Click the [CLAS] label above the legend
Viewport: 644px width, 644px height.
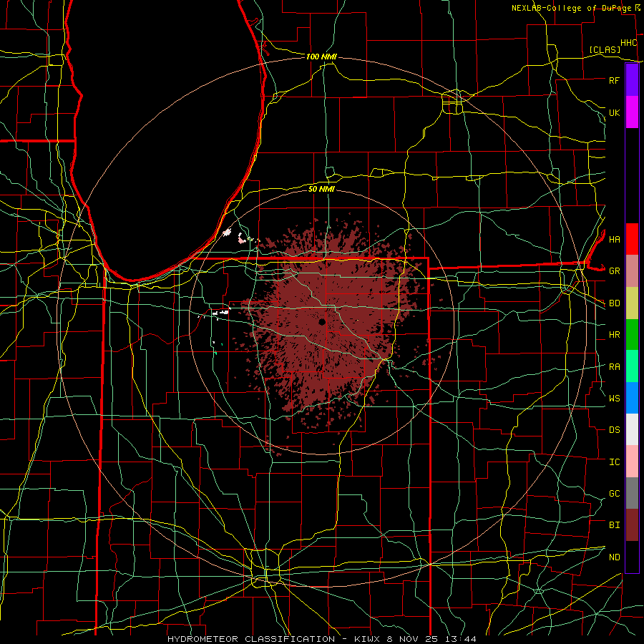coord(605,50)
